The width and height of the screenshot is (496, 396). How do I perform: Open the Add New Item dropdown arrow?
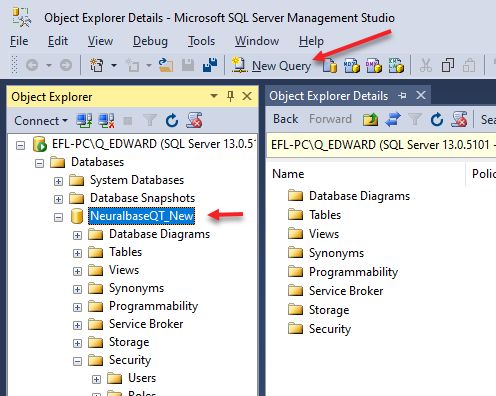point(149,65)
